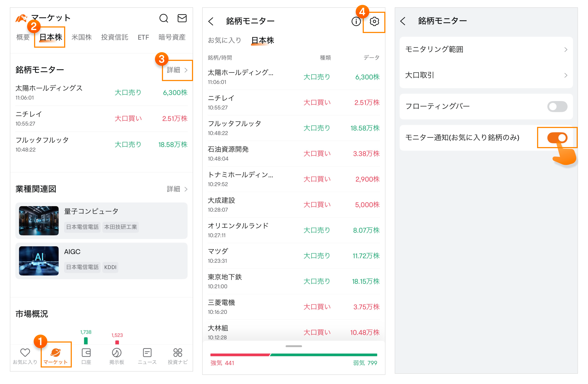Turn off the モニター通知 toggle
Viewport: 588px width, 384px height.
pos(557,138)
